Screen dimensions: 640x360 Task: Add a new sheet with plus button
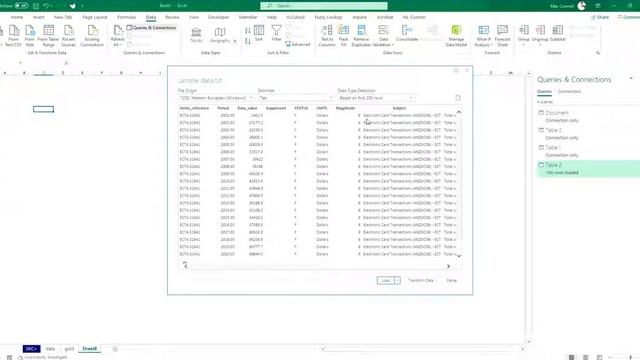coord(115,349)
